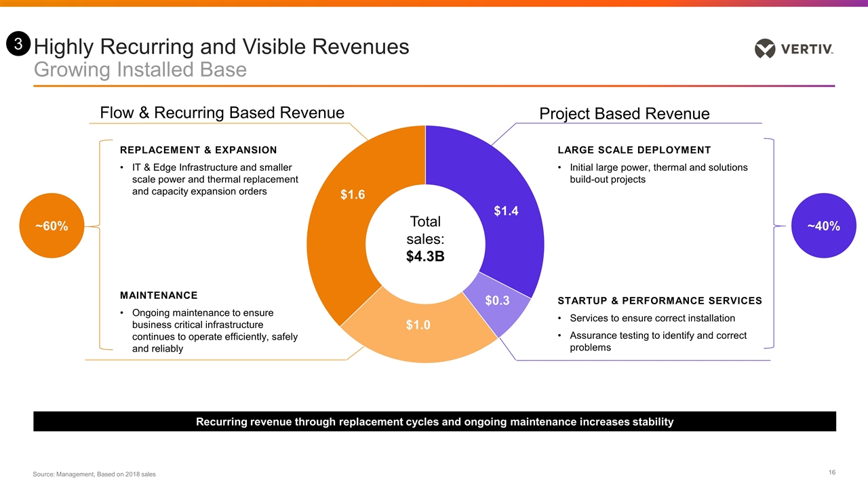Viewport: 868px width, 488px height.
Task: Click 'STARTUP & PERFORMANCE SERVICES' heading
Action: (x=659, y=300)
